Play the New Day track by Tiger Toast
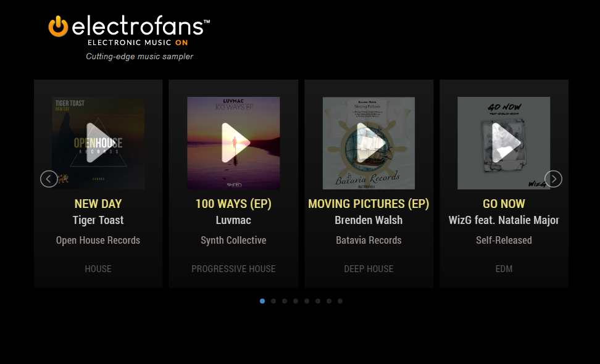 [98, 143]
